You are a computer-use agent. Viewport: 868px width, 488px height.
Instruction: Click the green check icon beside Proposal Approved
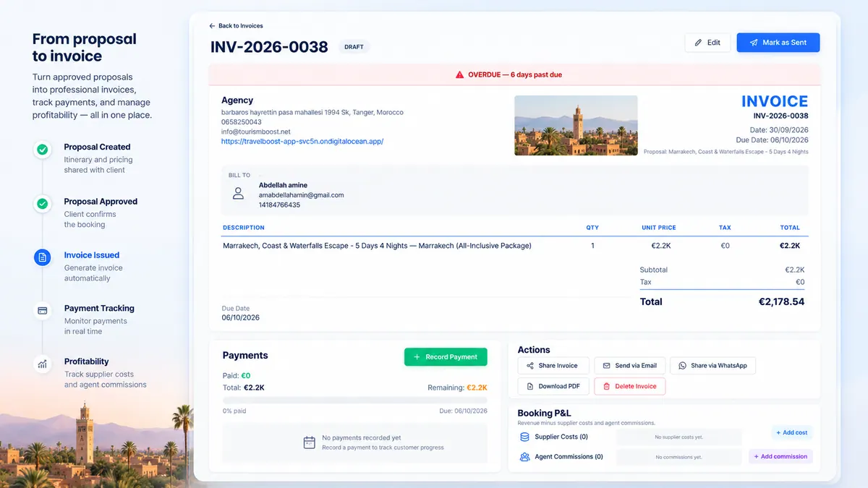point(43,204)
